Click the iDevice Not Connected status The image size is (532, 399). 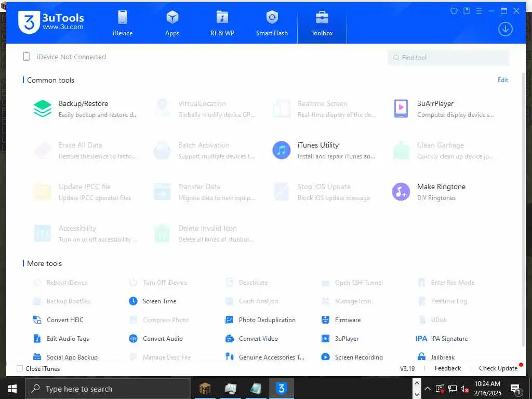64,57
